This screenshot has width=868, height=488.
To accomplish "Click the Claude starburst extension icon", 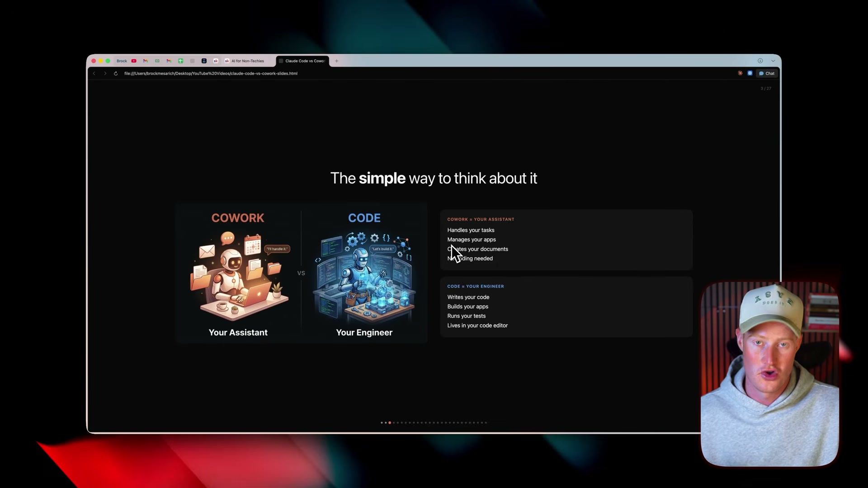I will click(x=740, y=73).
